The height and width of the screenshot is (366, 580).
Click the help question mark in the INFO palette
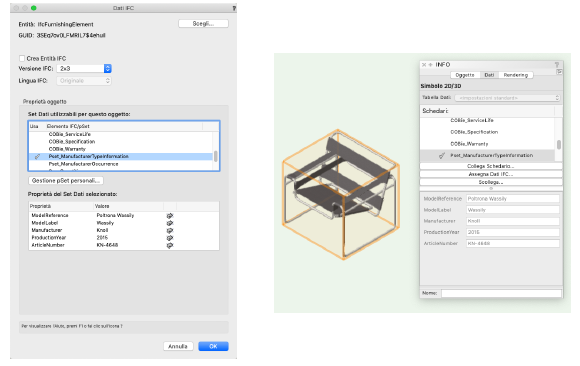[x=557, y=64]
